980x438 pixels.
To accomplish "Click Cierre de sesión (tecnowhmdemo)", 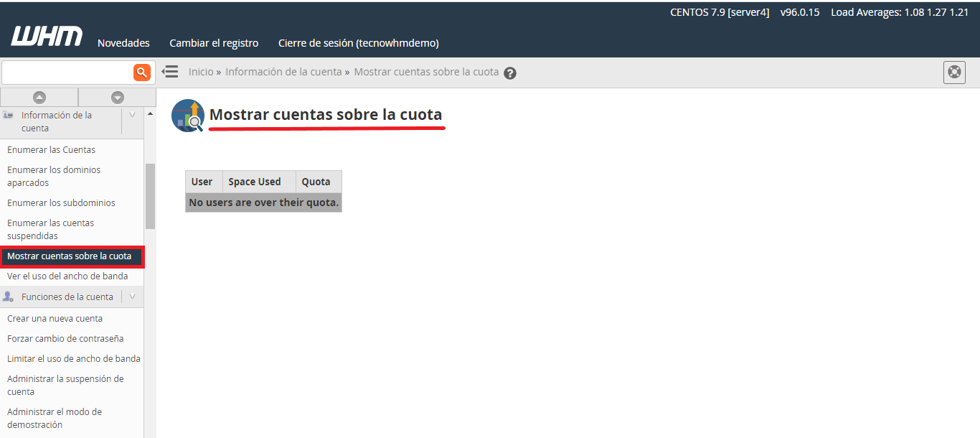I will pos(358,43).
